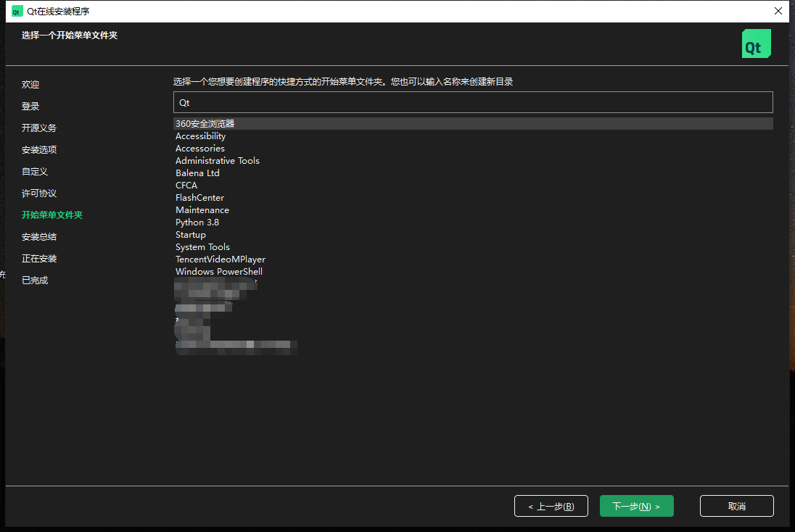Focus the start menu folder name field

[473, 102]
